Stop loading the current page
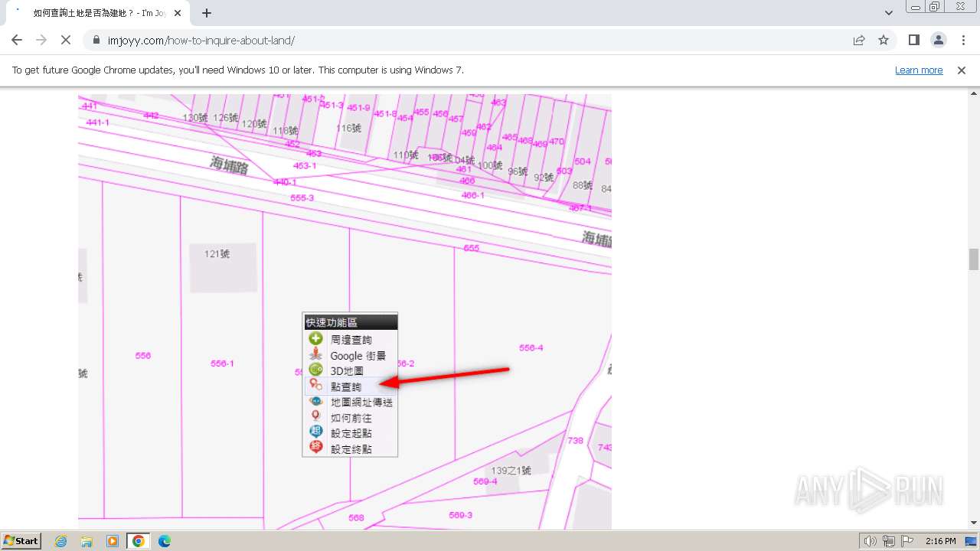 66,40
